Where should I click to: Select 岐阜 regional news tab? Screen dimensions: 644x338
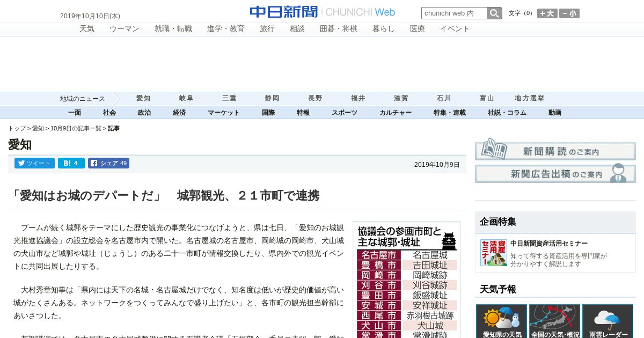(186, 99)
